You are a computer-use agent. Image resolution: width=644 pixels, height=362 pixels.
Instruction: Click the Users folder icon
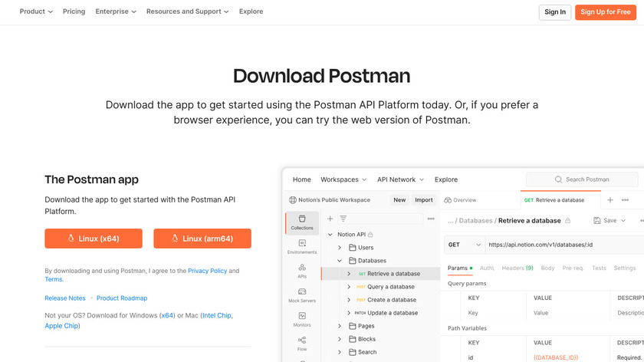352,248
